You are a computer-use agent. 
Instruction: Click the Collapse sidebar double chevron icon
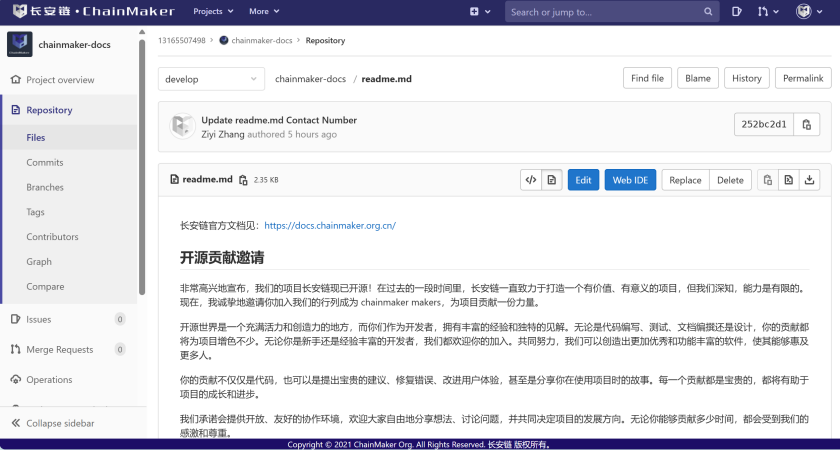tap(16, 423)
